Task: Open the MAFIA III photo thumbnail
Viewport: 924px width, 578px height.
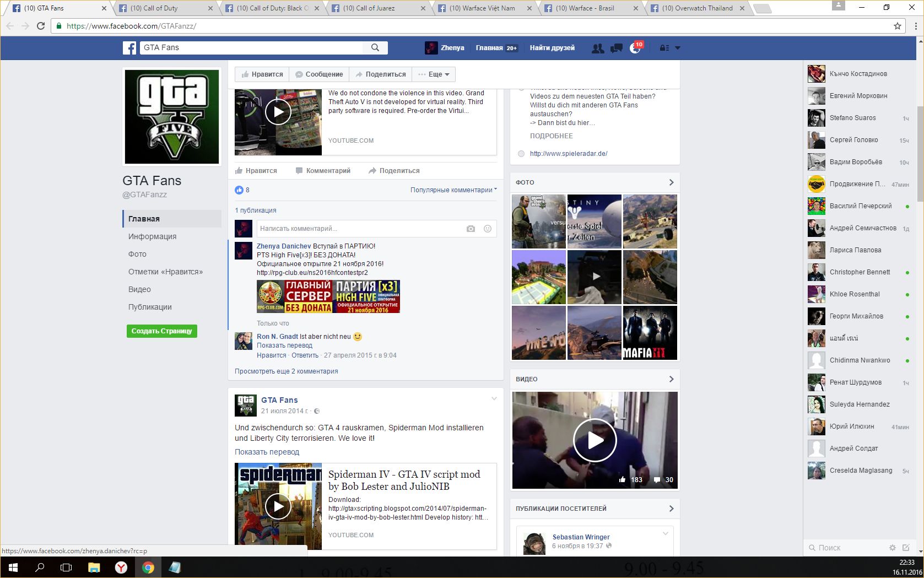Action: (650, 333)
